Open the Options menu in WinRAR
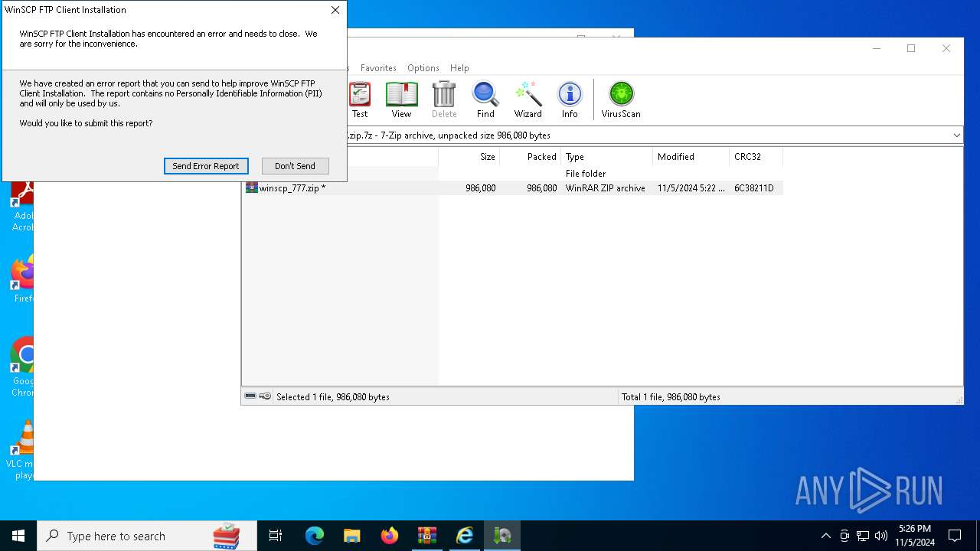 pos(423,68)
